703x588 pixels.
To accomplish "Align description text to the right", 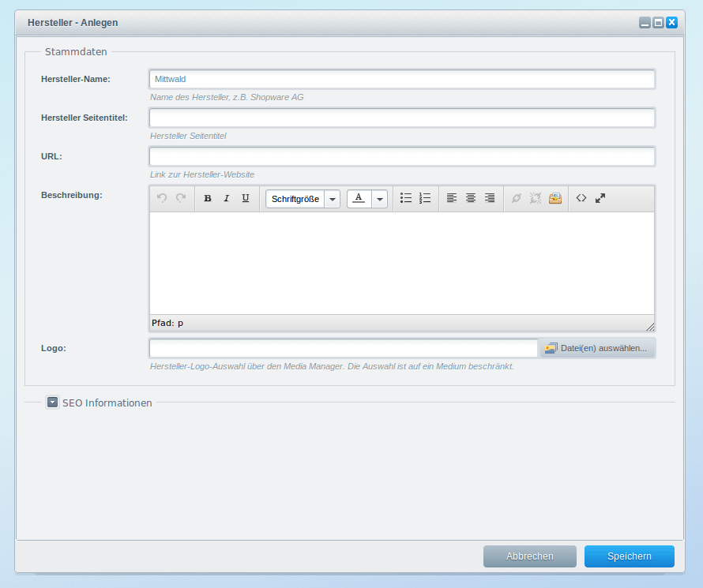I will click(x=490, y=199).
